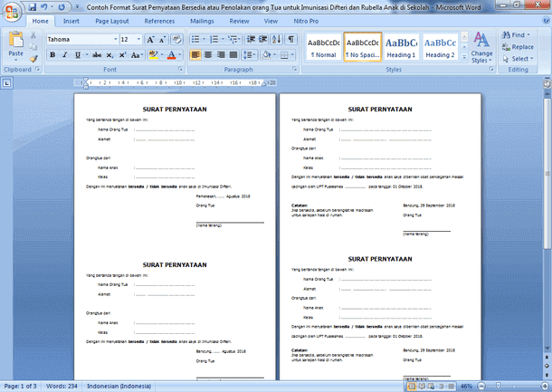
Task: Sort text with A-Z icon
Action: pyautogui.click(x=276, y=39)
